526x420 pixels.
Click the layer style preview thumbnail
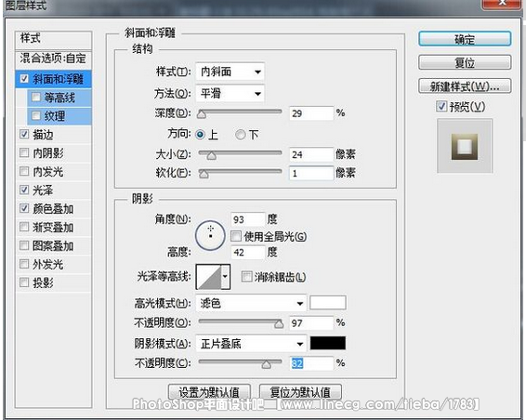point(465,146)
